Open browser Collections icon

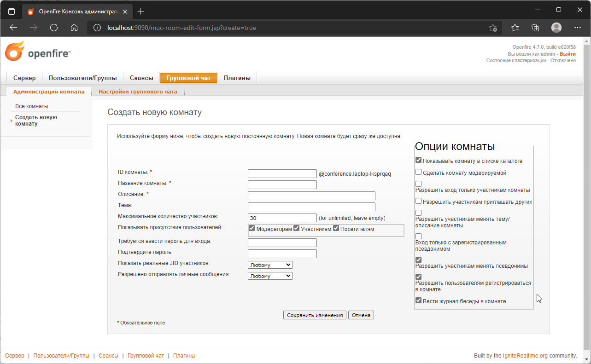pos(535,28)
